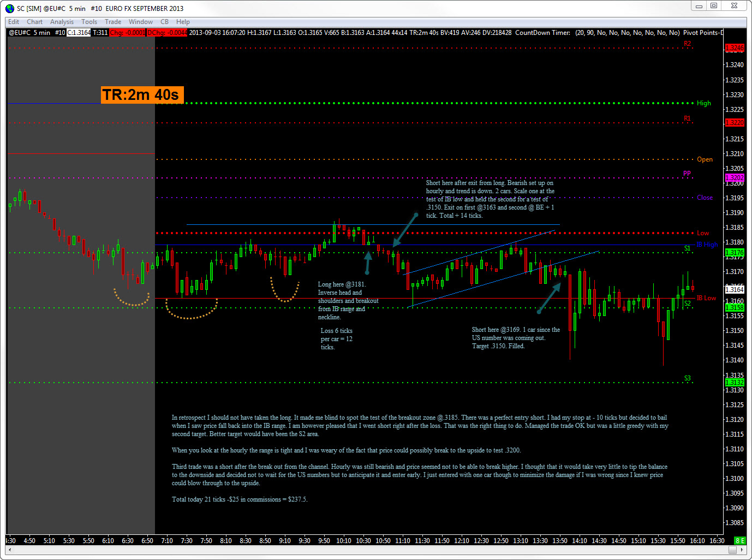Open the Help menu

[x=183, y=22]
